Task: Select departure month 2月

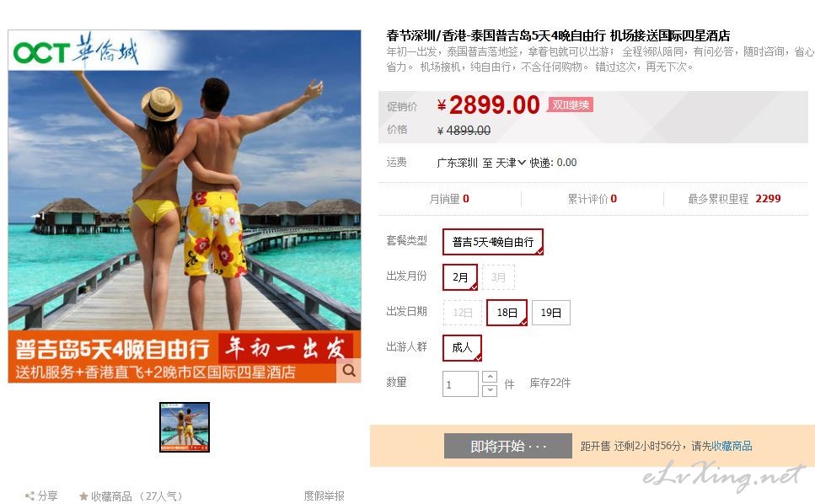Action: pyautogui.click(x=460, y=277)
